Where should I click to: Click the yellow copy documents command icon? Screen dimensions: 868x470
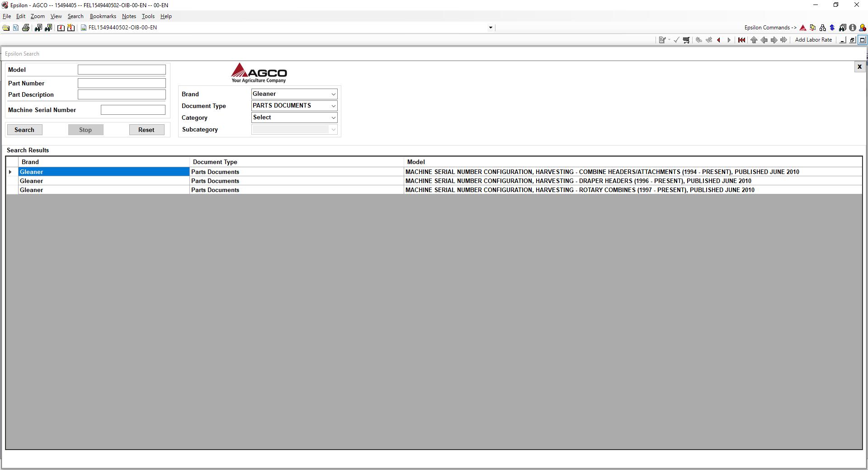pos(813,28)
